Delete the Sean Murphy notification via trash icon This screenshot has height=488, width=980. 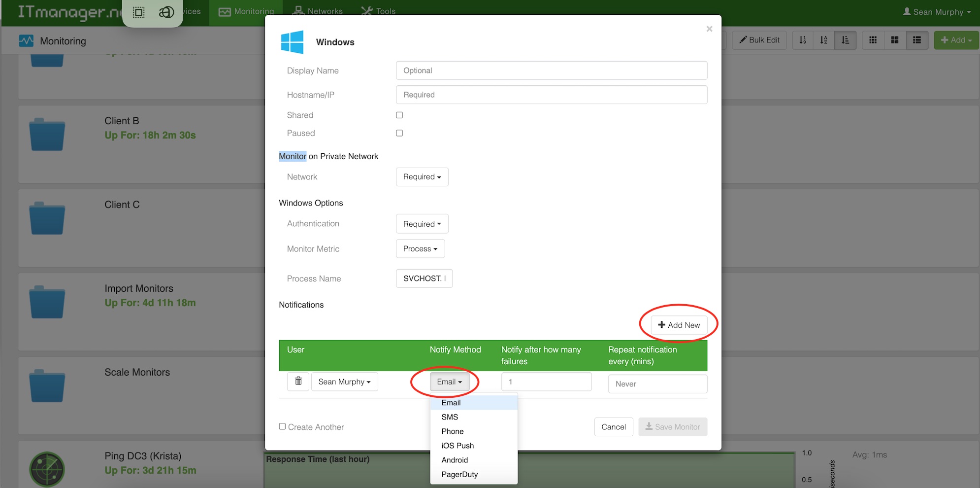pos(298,381)
